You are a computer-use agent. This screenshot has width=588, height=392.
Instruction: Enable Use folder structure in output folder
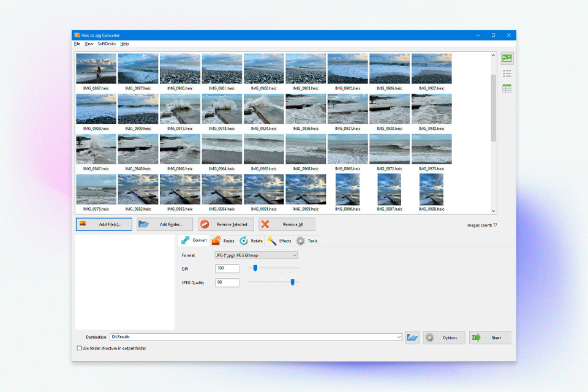point(79,348)
